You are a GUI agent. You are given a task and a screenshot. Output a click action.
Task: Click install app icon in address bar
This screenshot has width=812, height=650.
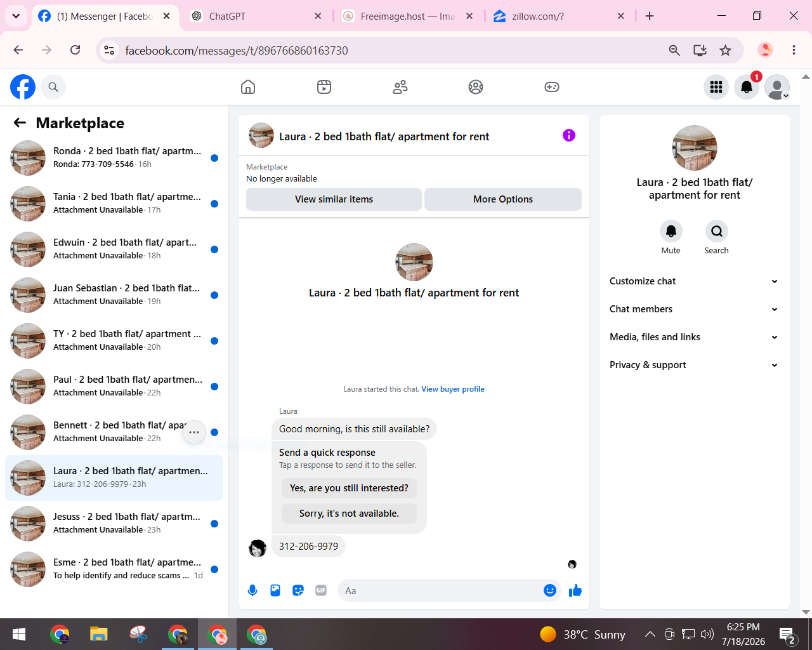(700, 50)
